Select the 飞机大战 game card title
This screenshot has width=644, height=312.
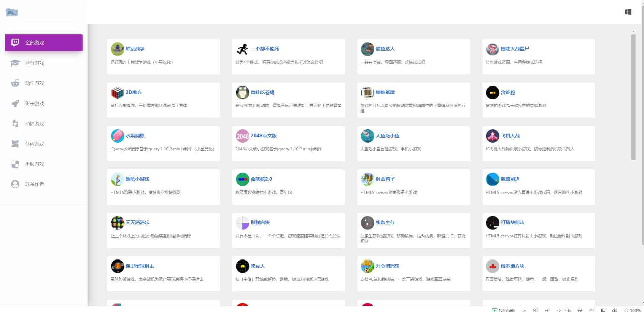[510, 136]
